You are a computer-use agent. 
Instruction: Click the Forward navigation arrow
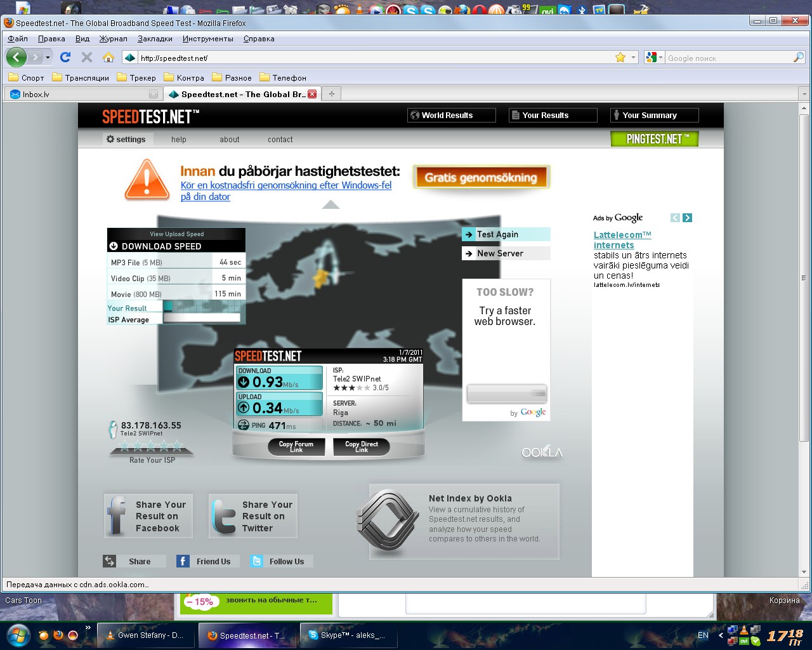pos(35,57)
